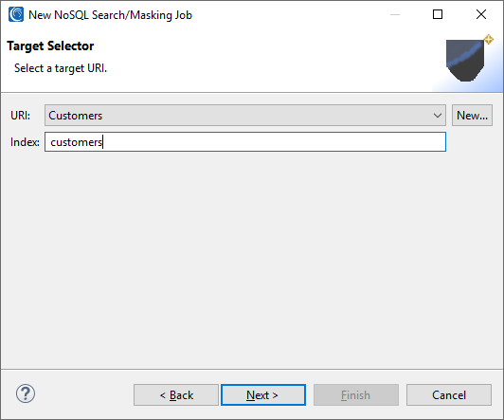Screen dimensions: 504x420
Task: Click the gold sparkle on the banner graphic
Action: click(x=489, y=40)
